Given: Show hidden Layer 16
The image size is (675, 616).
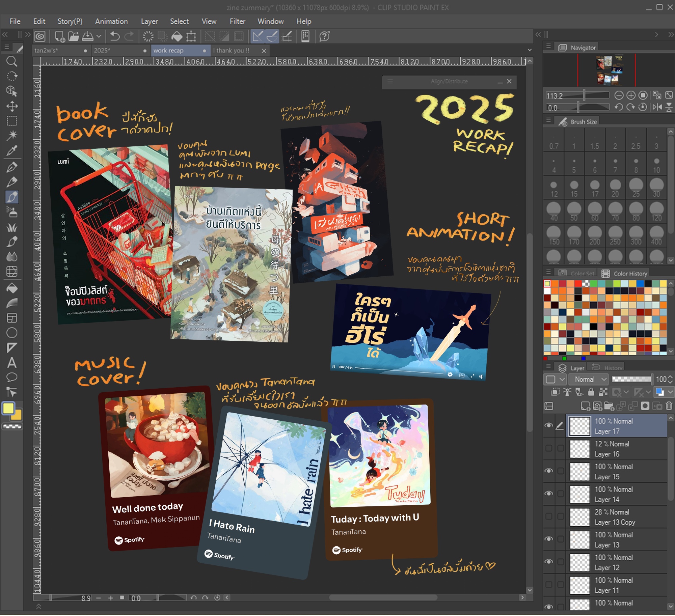Looking at the screenshot, I should [x=549, y=448].
